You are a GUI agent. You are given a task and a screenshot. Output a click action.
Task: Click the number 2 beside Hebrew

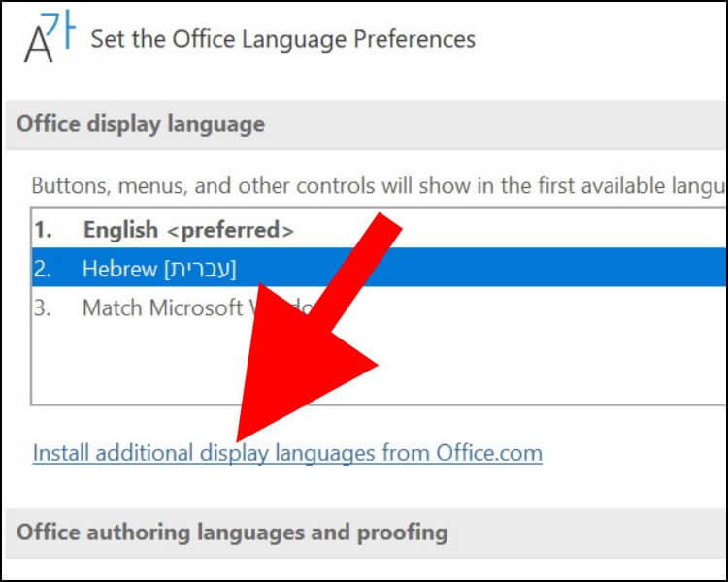[x=43, y=269]
